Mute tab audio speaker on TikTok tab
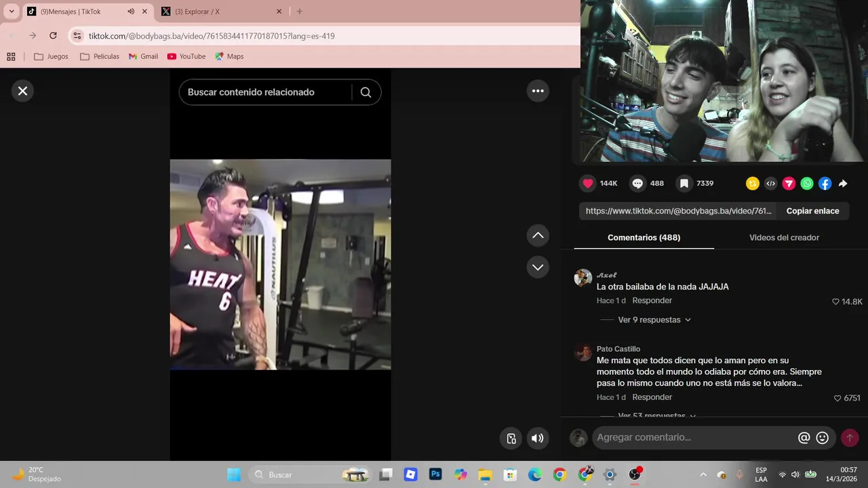This screenshot has width=868, height=488. 131,12
